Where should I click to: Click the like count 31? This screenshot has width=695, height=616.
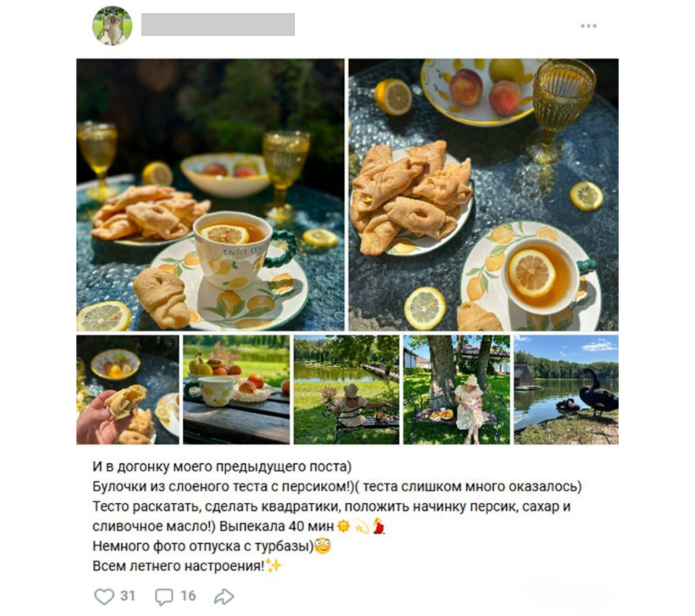pos(128,596)
